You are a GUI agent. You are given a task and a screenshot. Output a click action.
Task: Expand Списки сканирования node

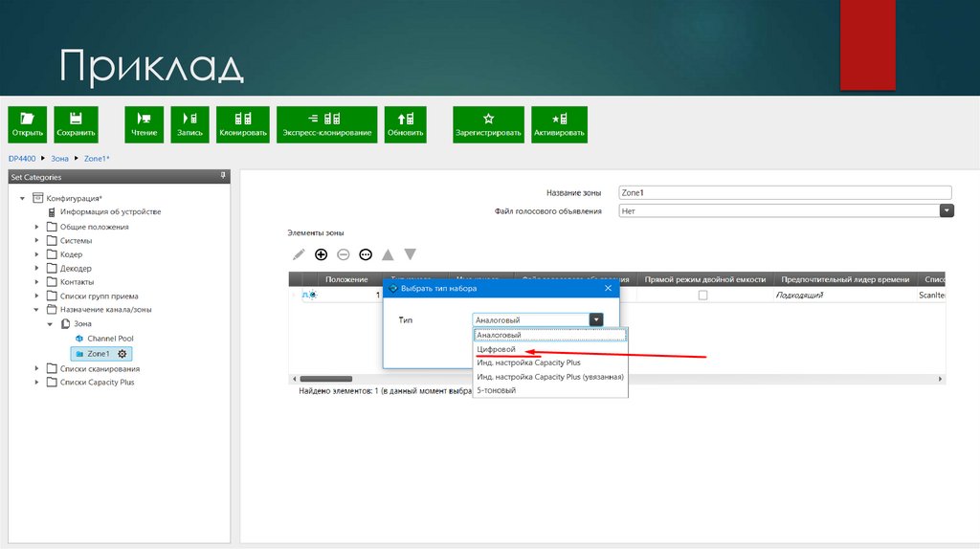[36, 368]
